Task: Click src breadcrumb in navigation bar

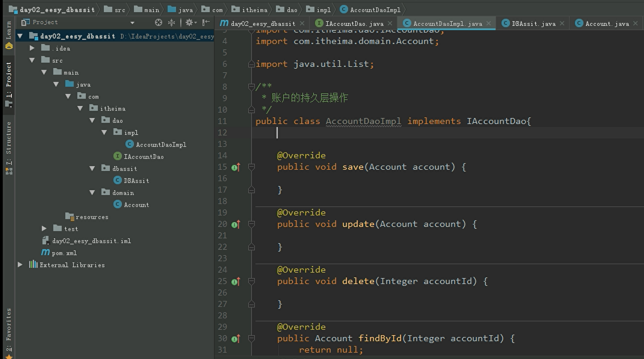Action: [114, 9]
